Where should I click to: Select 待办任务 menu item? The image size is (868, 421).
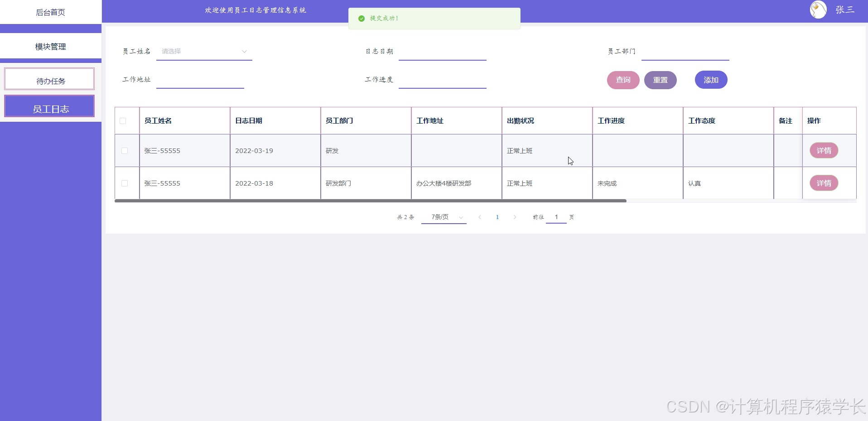click(x=49, y=79)
